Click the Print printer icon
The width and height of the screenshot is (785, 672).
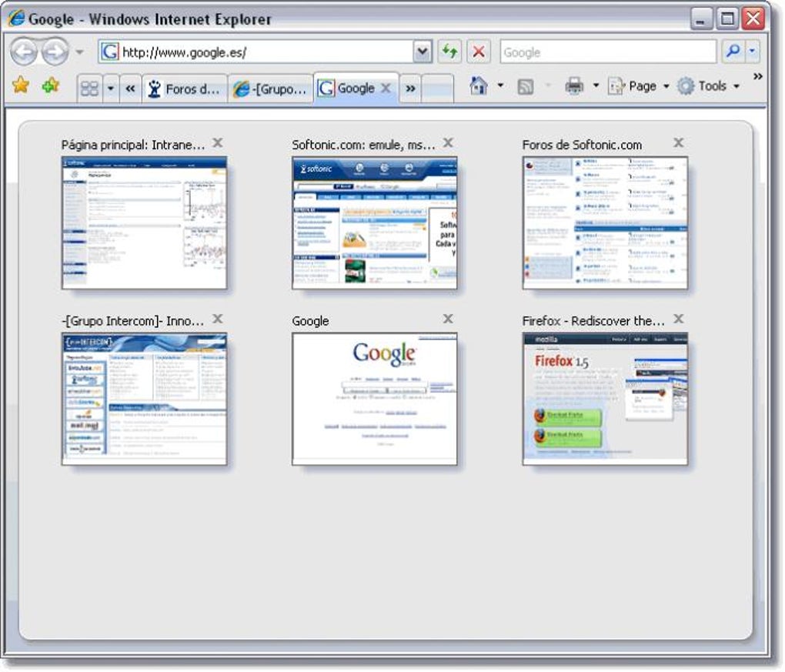(574, 86)
